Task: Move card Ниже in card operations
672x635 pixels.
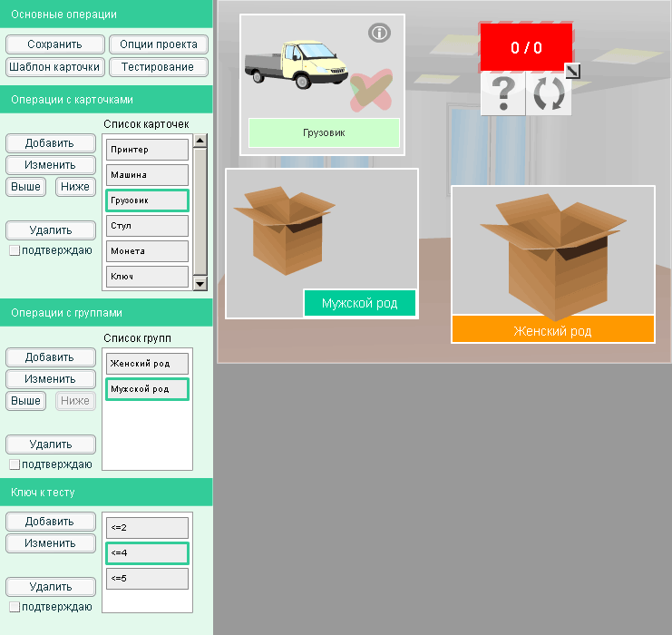Action: (x=75, y=187)
